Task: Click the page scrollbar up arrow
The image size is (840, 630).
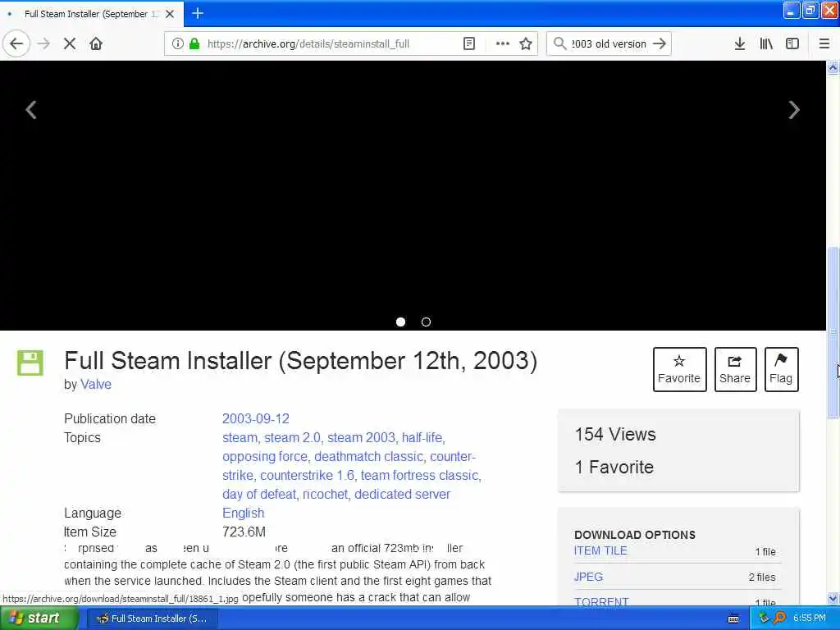Action: point(833,67)
